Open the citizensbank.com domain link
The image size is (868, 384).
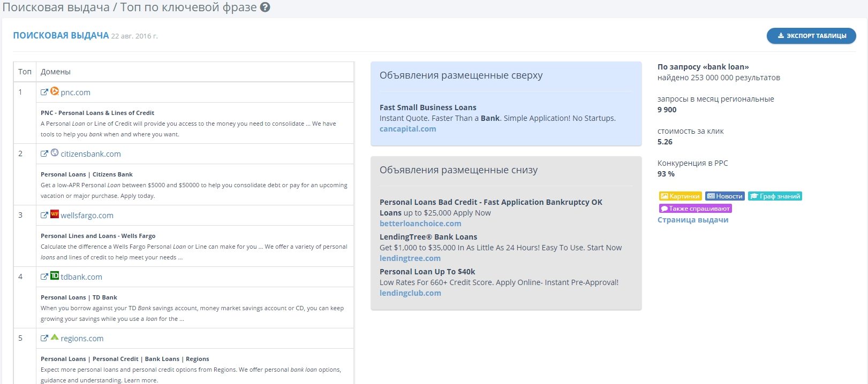[x=90, y=154]
